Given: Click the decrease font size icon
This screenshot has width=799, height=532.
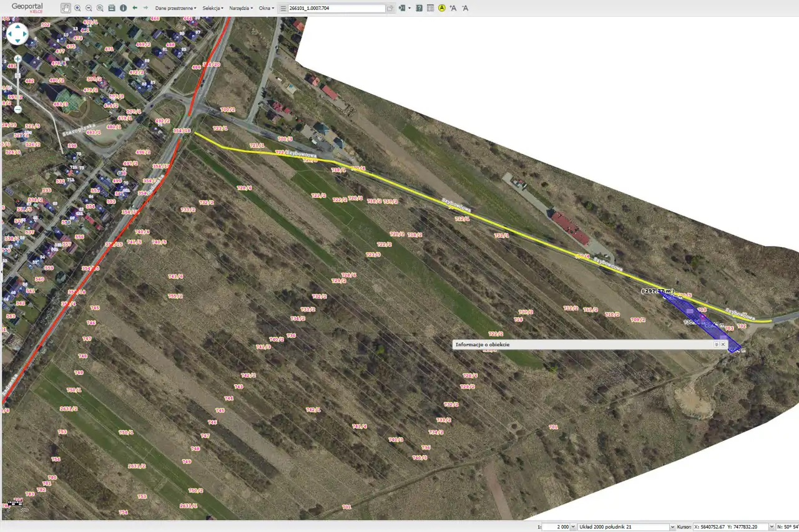Looking at the screenshot, I should 465,8.
